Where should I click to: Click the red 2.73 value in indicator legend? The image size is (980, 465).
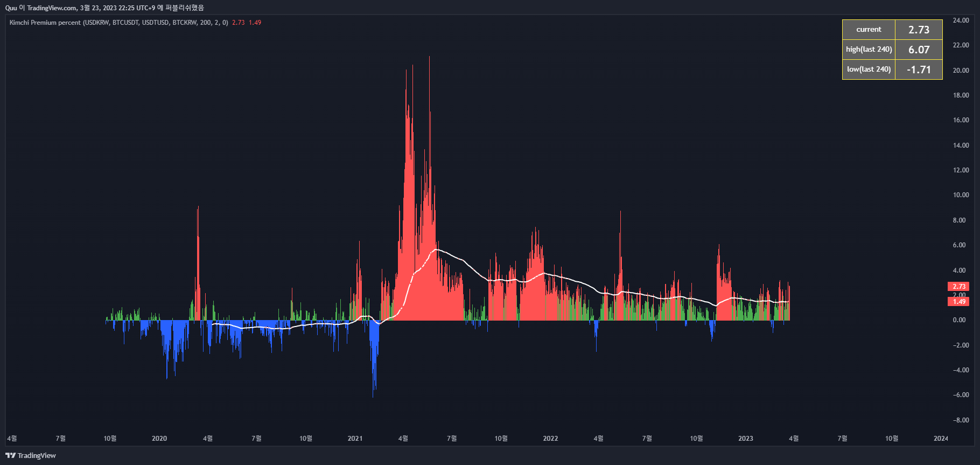238,23
